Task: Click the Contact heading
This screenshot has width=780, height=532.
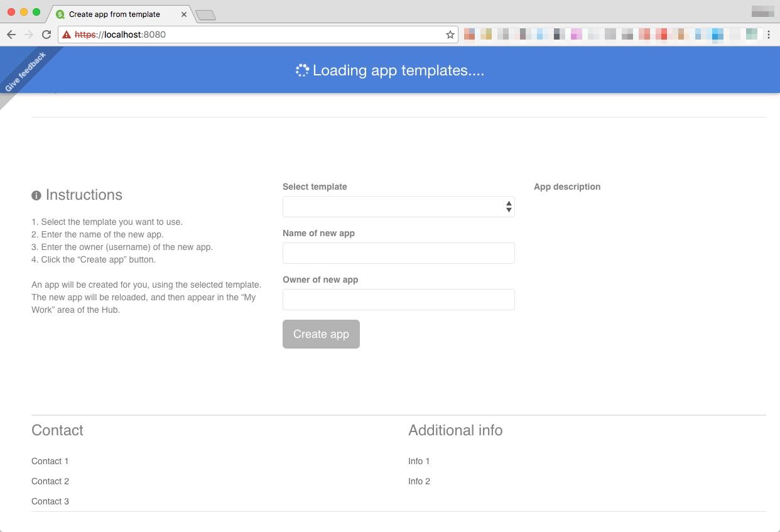Action: [57, 430]
